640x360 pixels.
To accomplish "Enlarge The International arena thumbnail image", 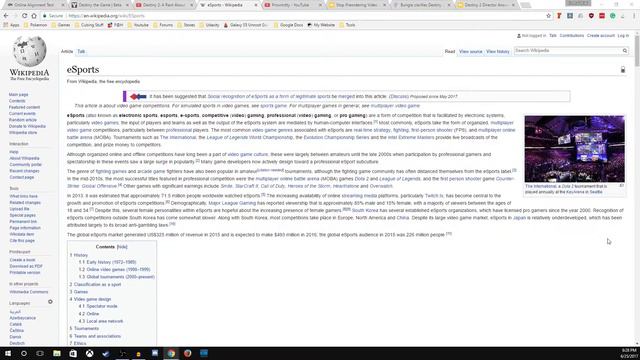I will [574, 149].
